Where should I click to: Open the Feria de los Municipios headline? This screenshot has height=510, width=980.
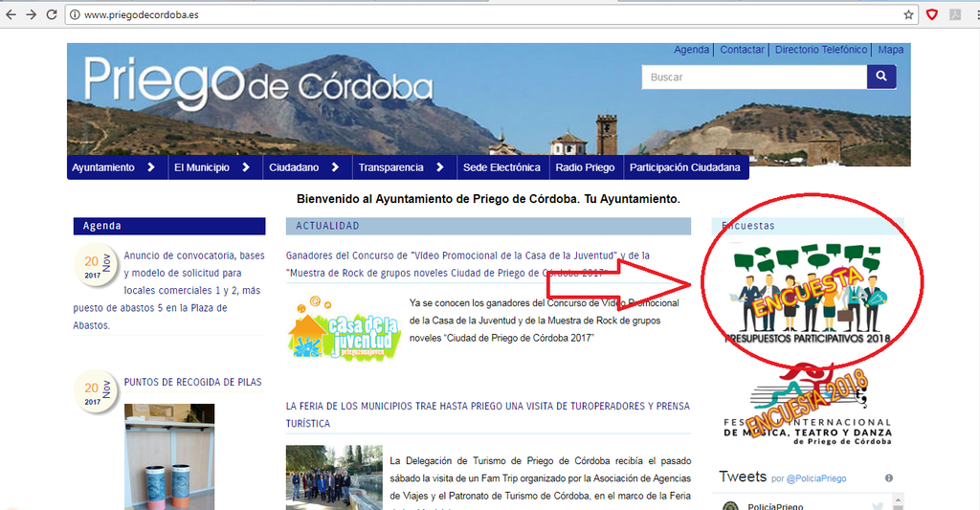(488, 414)
